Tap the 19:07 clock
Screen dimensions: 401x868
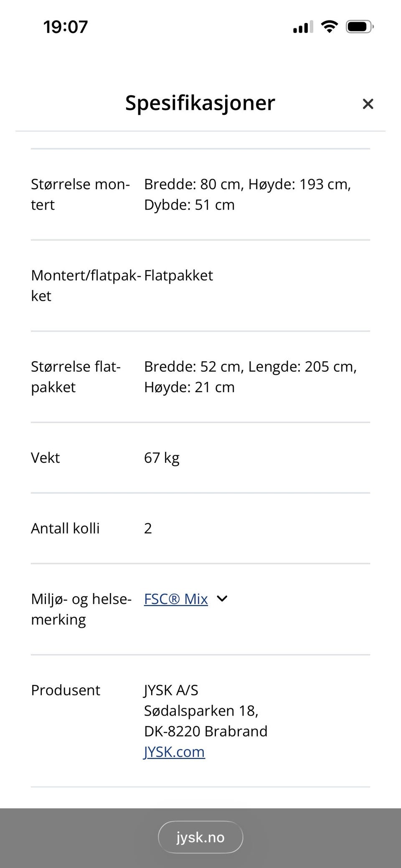pyautogui.click(x=66, y=27)
